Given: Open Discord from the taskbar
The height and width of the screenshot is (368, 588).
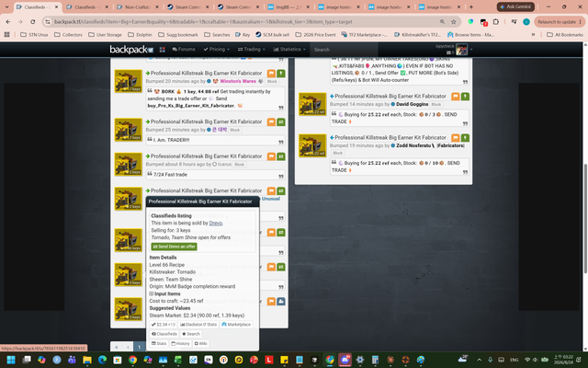Looking at the screenshot, I should 345,360.
